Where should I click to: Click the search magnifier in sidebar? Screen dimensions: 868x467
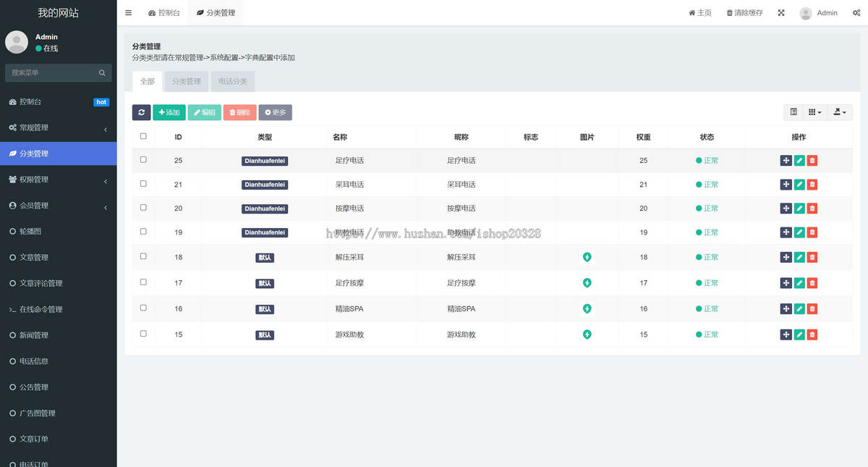[x=102, y=72]
